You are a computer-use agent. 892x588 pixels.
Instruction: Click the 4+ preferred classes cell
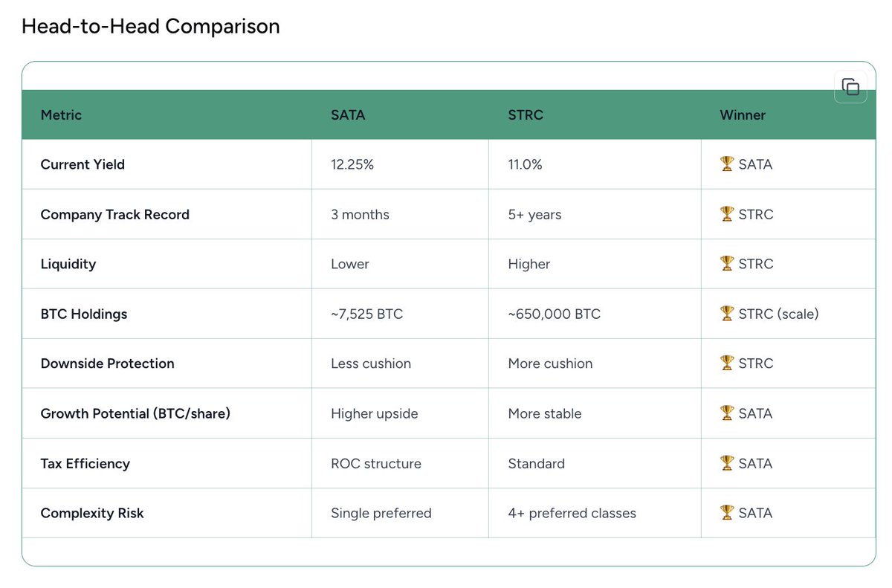click(572, 513)
